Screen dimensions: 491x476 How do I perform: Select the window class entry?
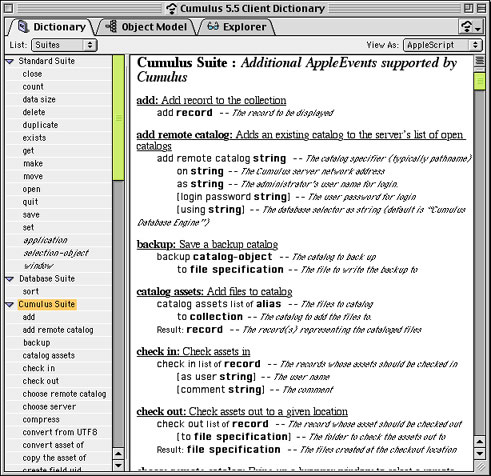(x=39, y=266)
